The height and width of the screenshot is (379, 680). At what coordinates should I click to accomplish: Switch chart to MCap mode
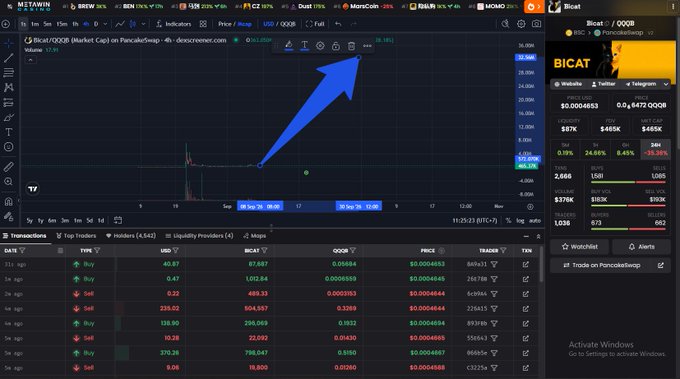click(x=245, y=24)
